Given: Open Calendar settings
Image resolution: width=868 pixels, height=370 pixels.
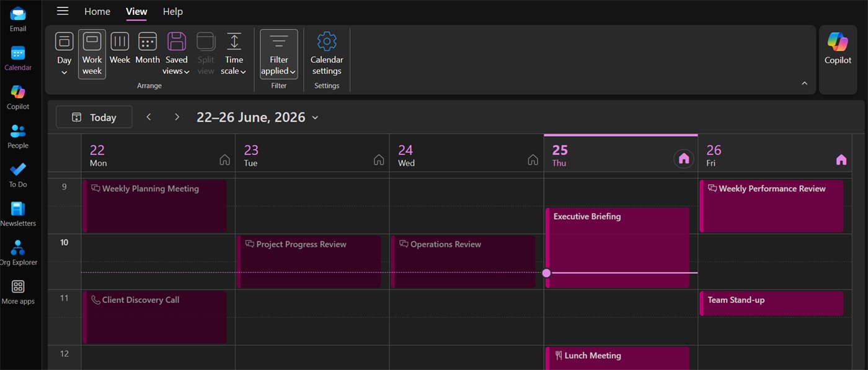Looking at the screenshot, I should pos(327,54).
